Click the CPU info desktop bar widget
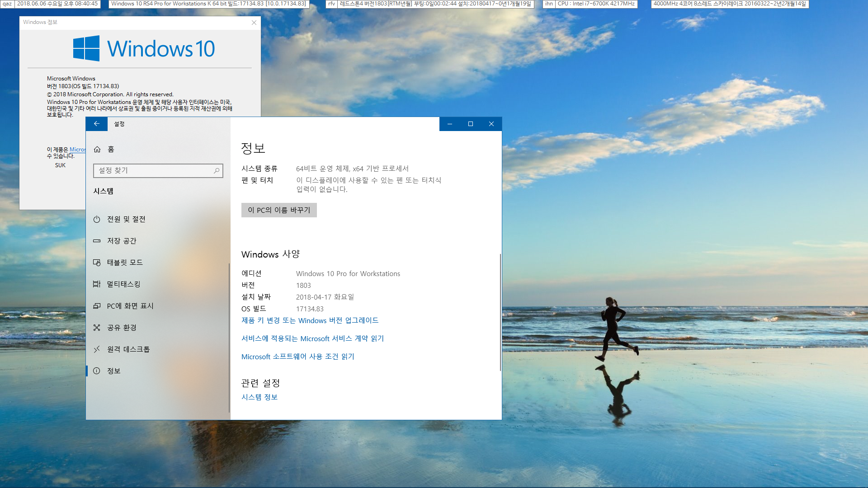 pyautogui.click(x=596, y=4)
